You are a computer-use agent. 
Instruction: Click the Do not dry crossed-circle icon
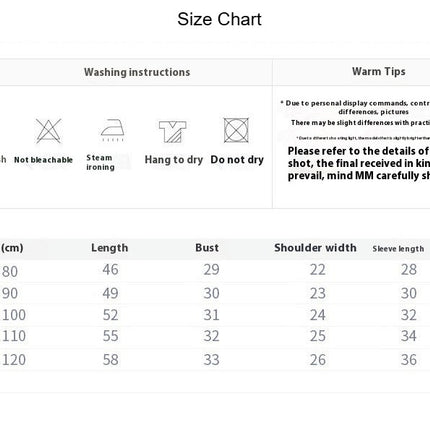click(x=236, y=130)
